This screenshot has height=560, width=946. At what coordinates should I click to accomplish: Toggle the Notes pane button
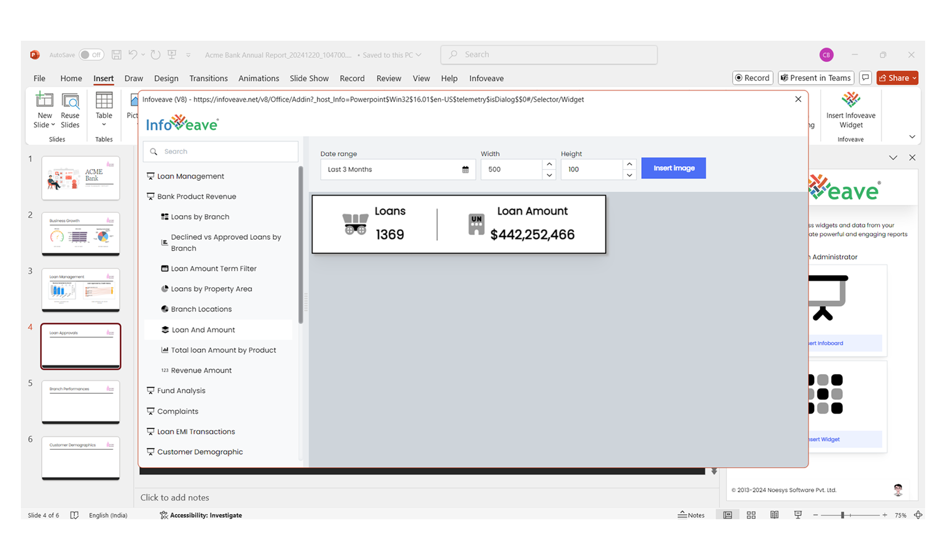(691, 515)
